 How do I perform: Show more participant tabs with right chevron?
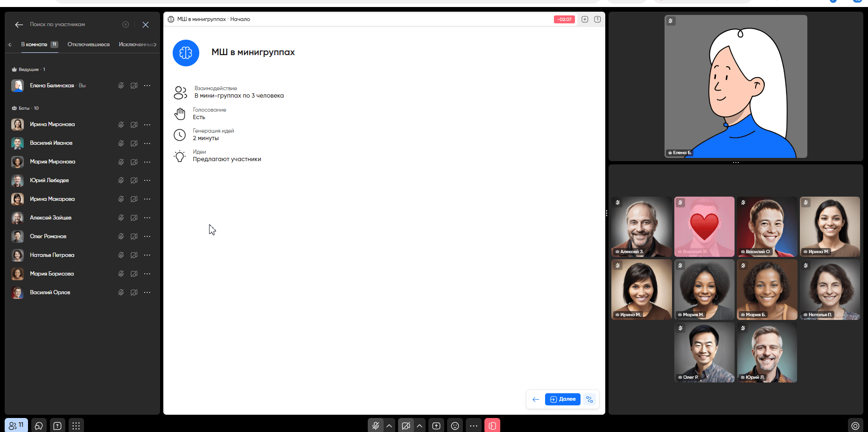click(155, 44)
